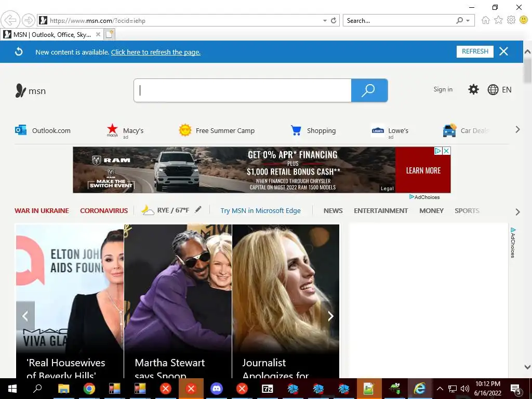The image size is (532, 399).
Task: Open the Outlook.com shortcut
Action: pos(43,130)
